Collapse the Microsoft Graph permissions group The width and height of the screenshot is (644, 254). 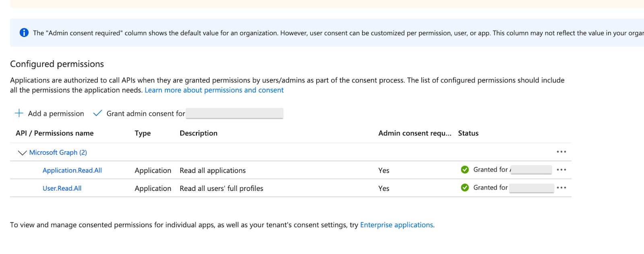pyautogui.click(x=22, y=153)
